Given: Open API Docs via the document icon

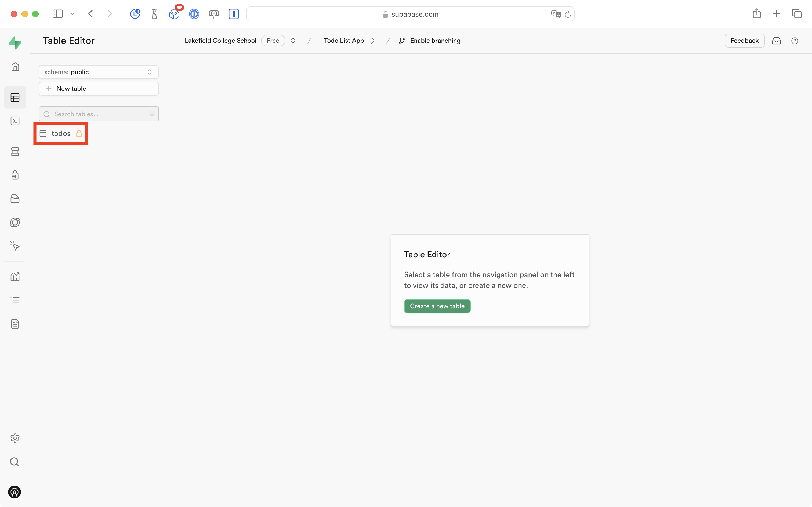Looking at the screenshot, I should coord(15,324).
